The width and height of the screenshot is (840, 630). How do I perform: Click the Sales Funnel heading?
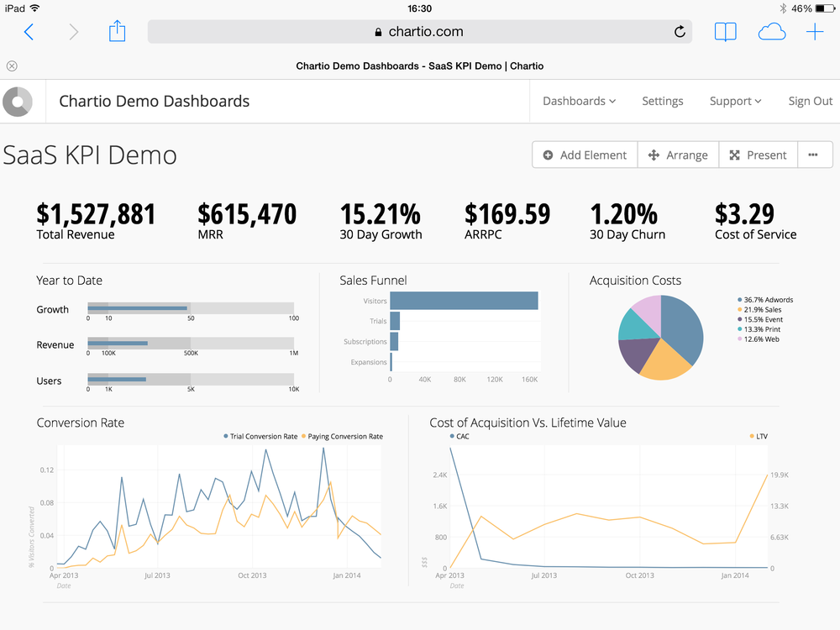click(373, 281)
